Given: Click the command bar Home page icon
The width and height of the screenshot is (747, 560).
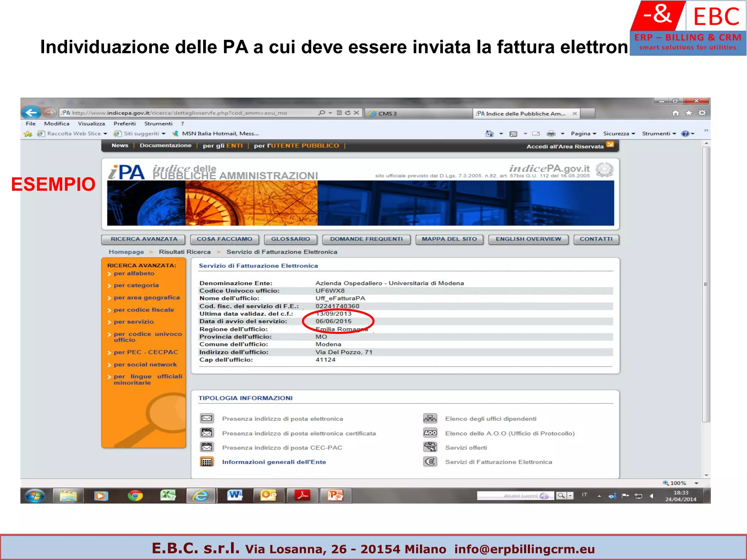Looking at the screenshot, I should [489, 134].
